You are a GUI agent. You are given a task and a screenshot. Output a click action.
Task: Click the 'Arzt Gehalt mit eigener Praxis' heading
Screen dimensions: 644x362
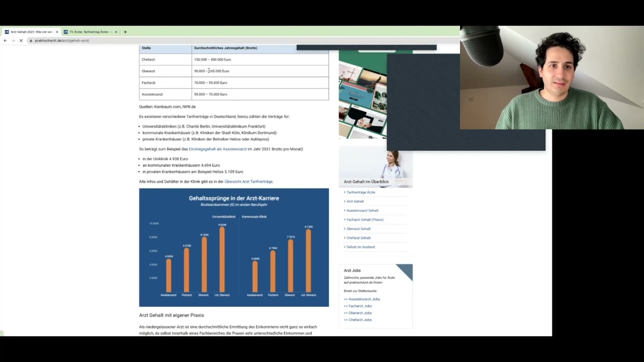[x=172, y=315]
